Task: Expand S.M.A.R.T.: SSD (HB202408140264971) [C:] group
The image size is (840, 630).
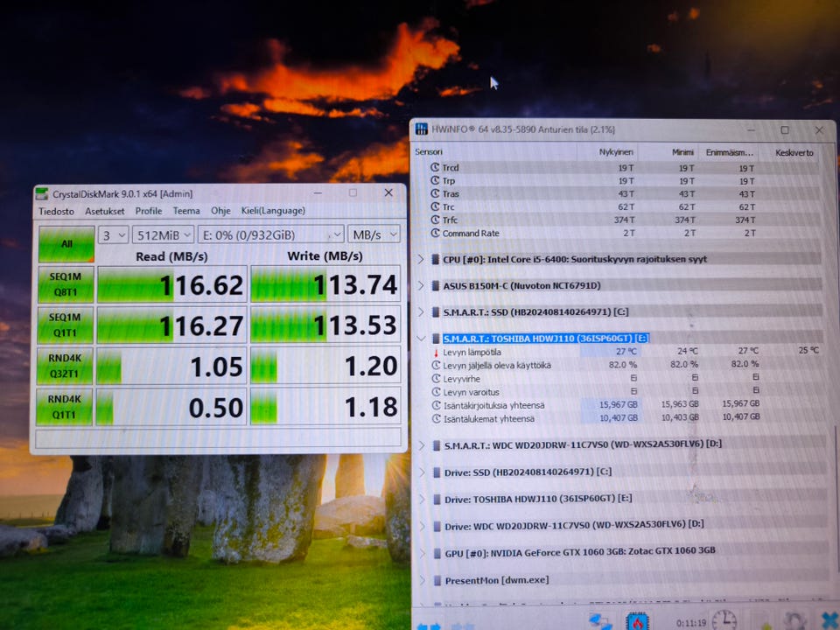Action: click(421, 311)
